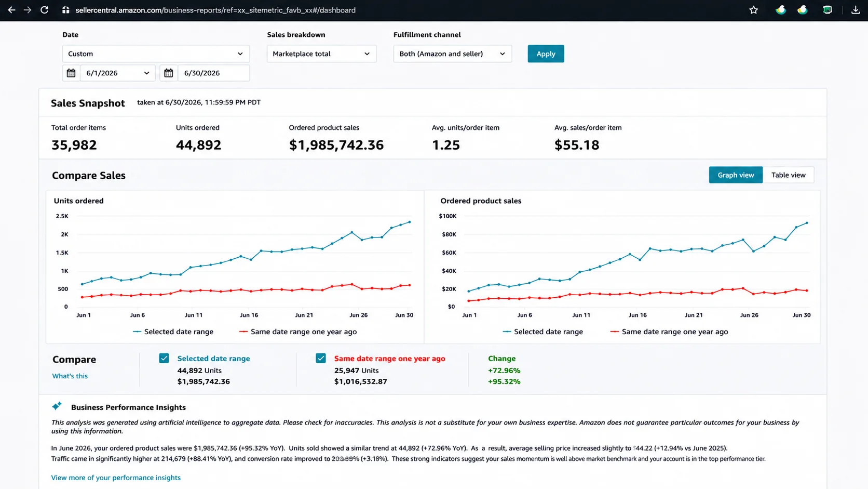868x489 pixels.
Task: Uncheck the Selected date range checkbox
Action: (164, 358)
